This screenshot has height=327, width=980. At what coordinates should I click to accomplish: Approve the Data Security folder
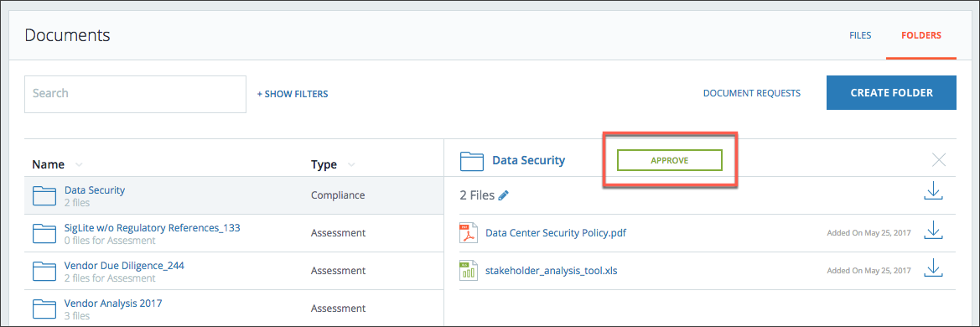669,160
